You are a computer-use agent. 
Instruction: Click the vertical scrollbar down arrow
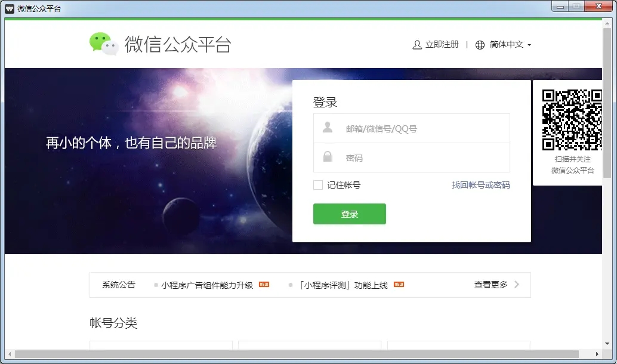[607, 344]
